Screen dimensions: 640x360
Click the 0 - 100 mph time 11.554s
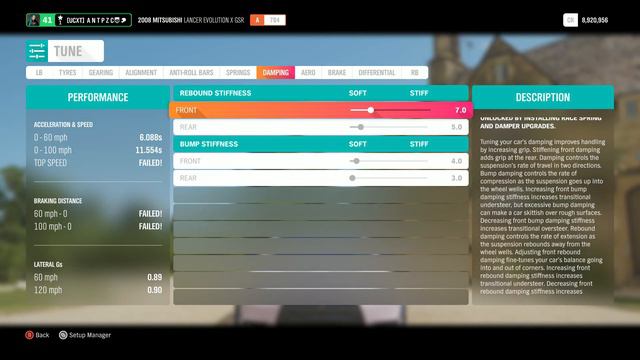click(x=149, y=150)
